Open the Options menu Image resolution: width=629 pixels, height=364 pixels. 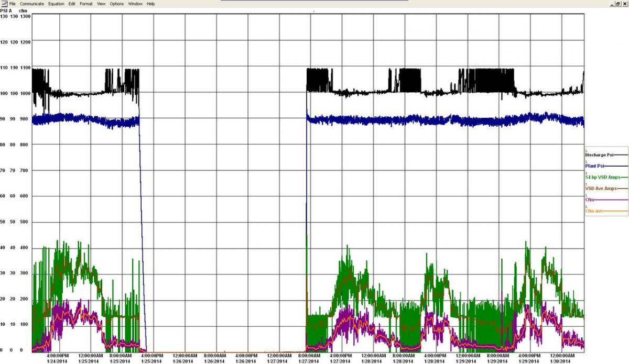[x=117, y=4]
